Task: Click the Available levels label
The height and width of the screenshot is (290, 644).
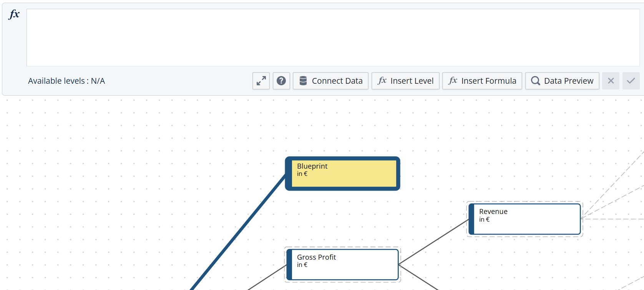Action: pyautogui.click(x=66, y=81)
